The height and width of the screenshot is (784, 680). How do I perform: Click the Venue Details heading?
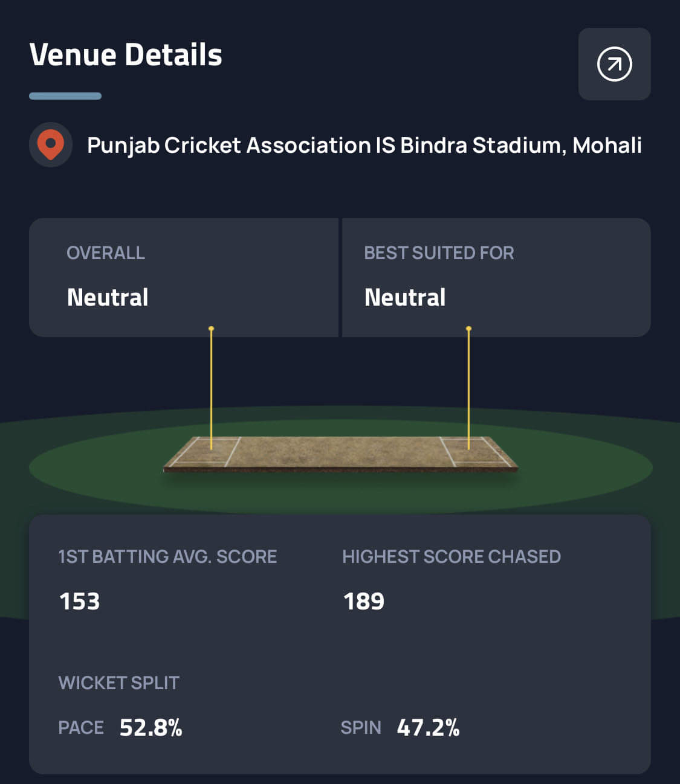pos(126,55)
